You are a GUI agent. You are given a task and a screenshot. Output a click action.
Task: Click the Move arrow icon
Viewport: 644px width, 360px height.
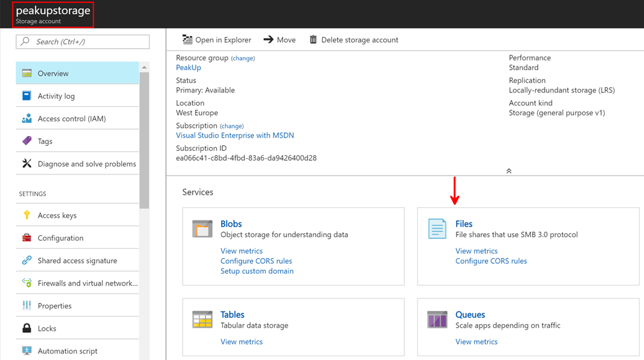[x=268, y=39]
